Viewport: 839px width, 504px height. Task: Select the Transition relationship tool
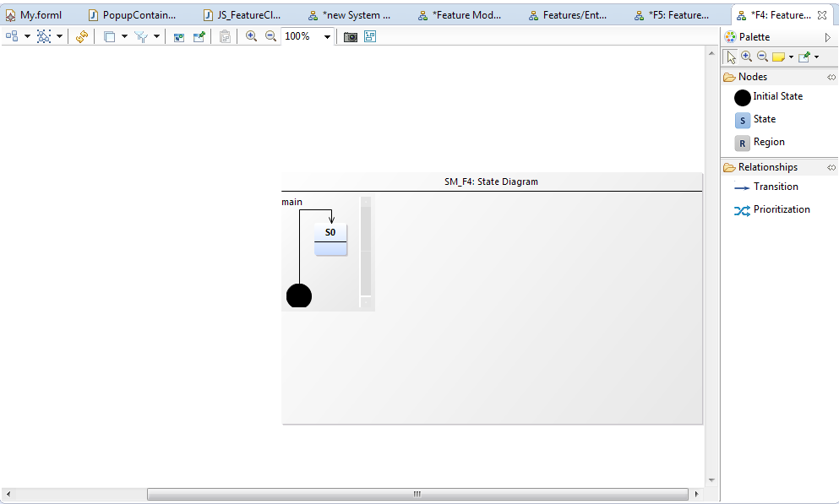766,187
